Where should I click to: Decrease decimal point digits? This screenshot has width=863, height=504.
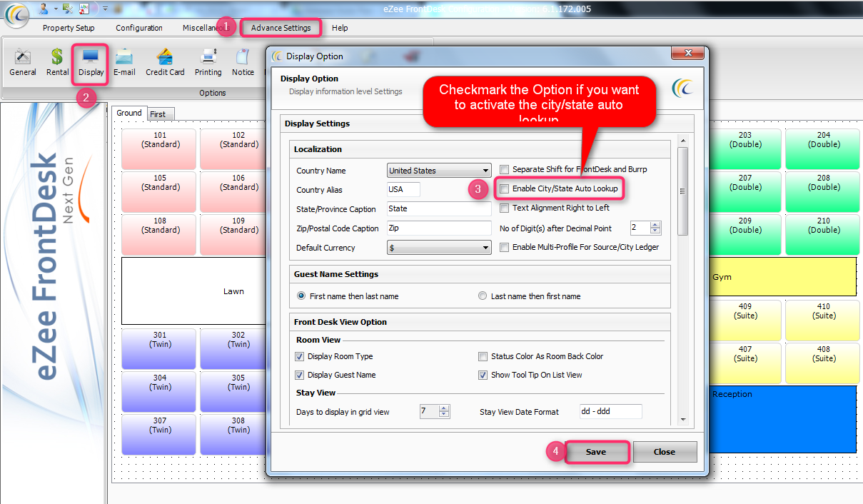[x=656, y=231]
